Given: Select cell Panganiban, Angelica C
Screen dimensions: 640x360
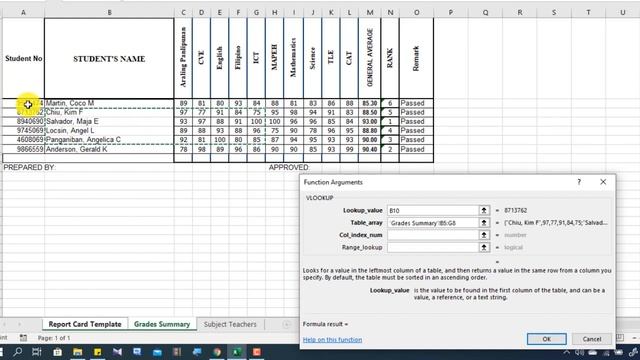Looking at the screenshot, I should tap(109, 140).
